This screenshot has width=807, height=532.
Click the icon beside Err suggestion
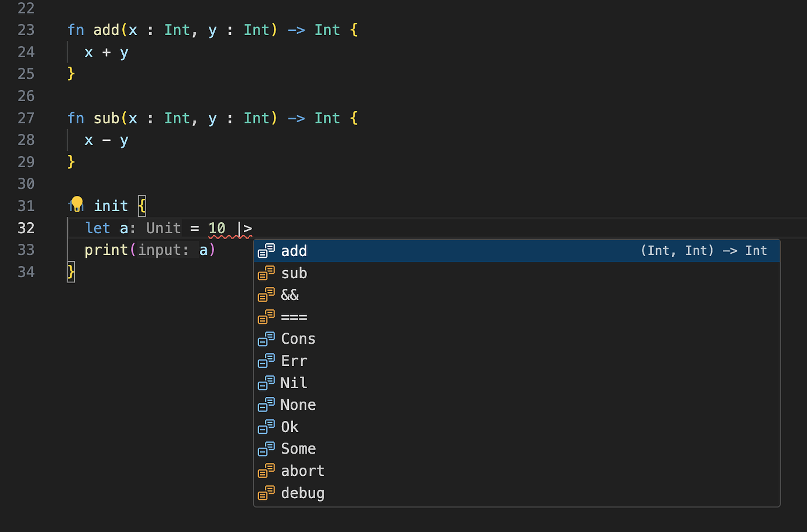point(266,361)
